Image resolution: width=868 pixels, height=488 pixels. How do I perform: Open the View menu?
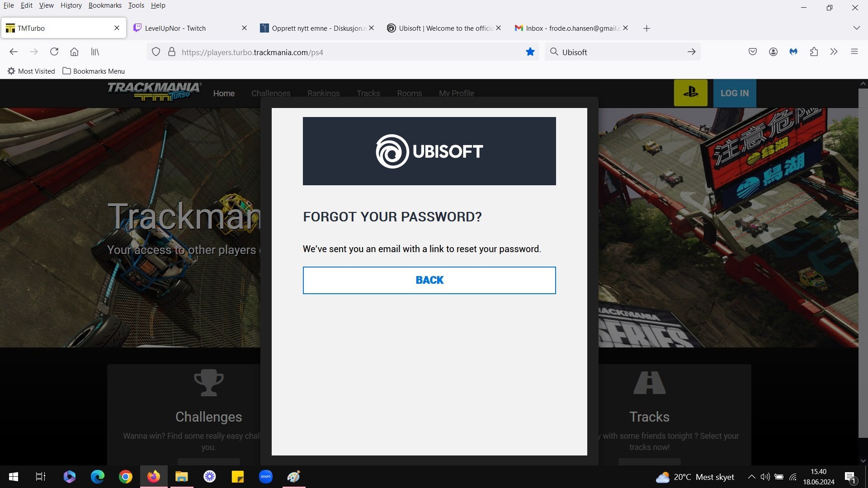point(46,5)
